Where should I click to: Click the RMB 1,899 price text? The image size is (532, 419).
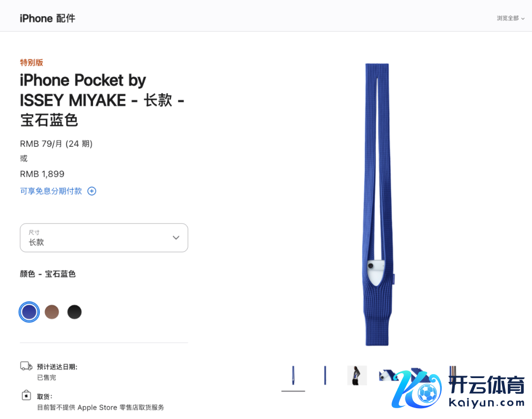42,174
